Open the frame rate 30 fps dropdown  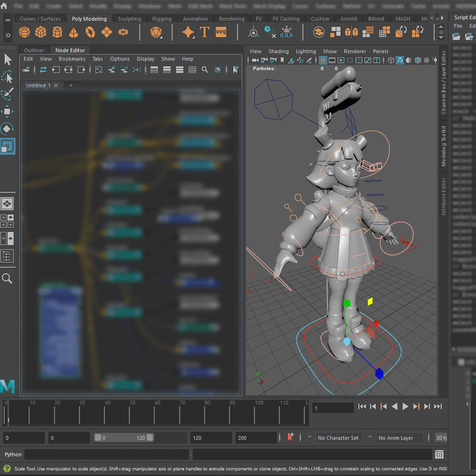click(441, 438)
